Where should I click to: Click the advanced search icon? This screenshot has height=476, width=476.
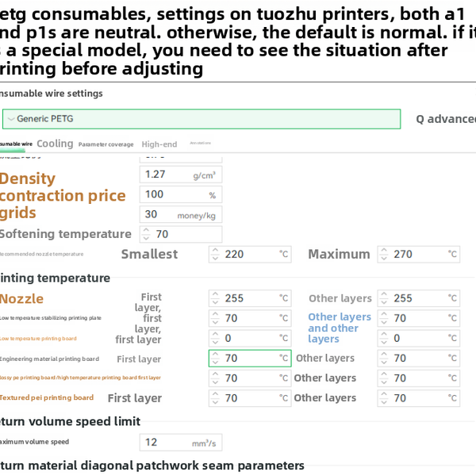(420, 119)
